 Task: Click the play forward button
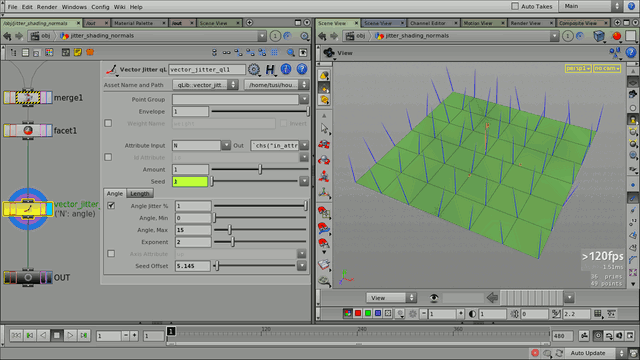click(70, 336)
